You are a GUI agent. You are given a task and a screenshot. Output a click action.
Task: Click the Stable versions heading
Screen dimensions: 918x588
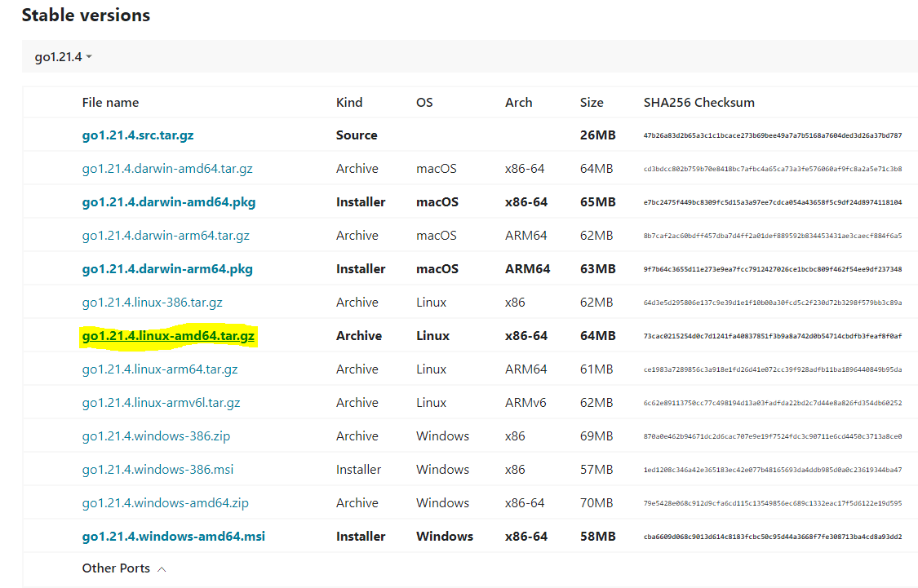coord(86,15)
